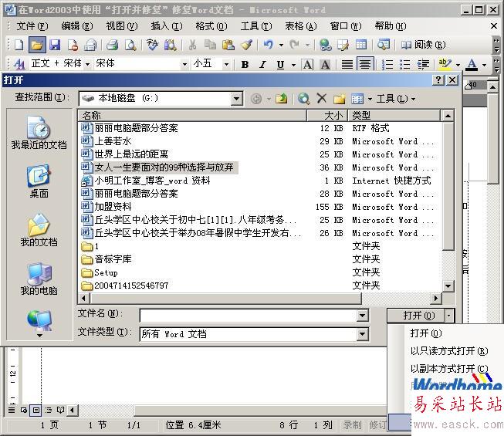
Task: Select My Computer in places bar
Action: pos(39,279)
